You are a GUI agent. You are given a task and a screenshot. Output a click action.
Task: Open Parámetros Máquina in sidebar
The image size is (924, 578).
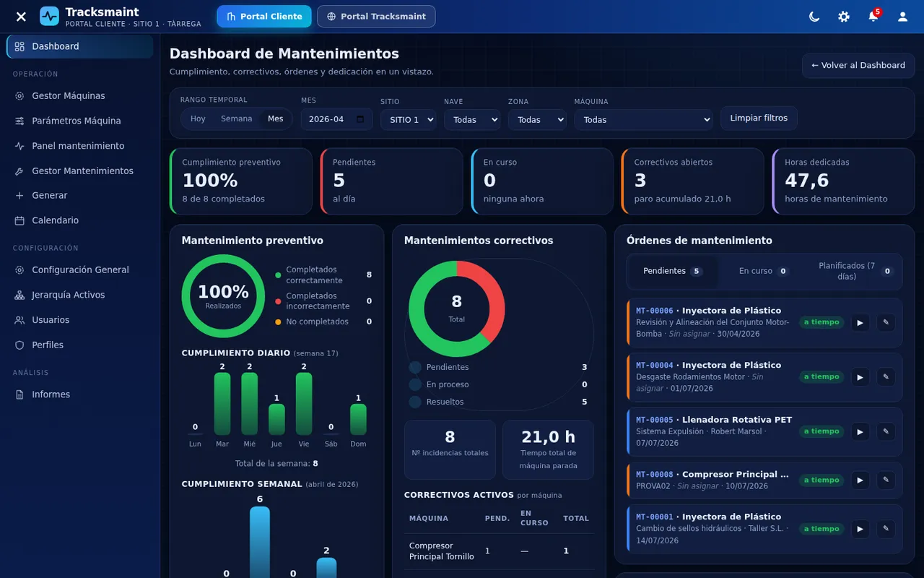pyautogui.click(x=79, y=121)
